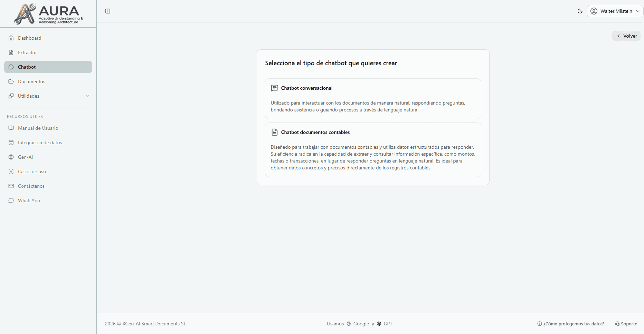Click the Utilidades puzzle icon
Viewport: 644px width, 334px height.
[x=11, y=96]
